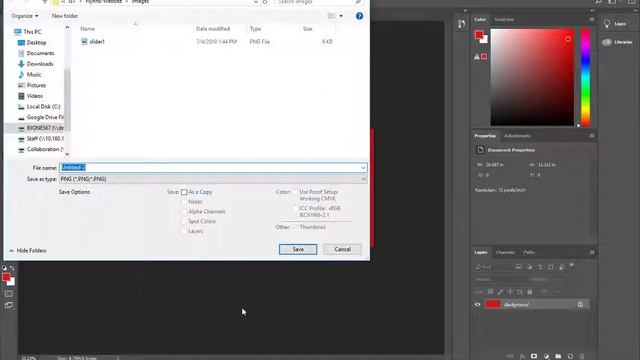This screenshot has width=640, height=360.
Task: Switch to the Swatches tab
Action: [x=504, y=20]
